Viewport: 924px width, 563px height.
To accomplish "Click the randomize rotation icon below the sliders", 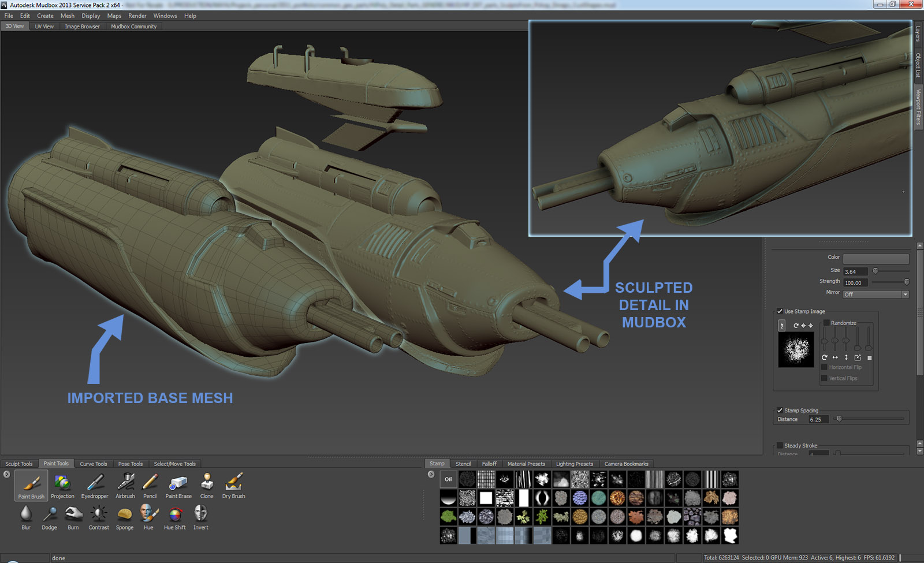I will coord(825,357).
